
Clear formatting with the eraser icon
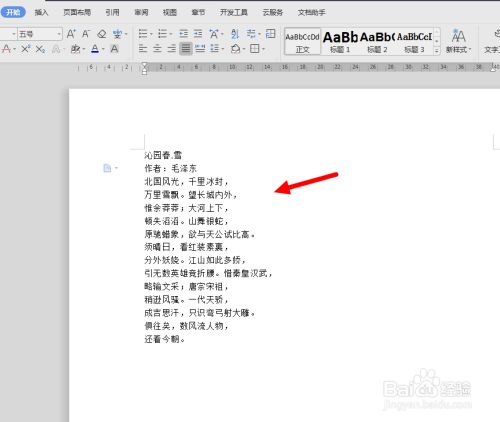tap(102, 34)
